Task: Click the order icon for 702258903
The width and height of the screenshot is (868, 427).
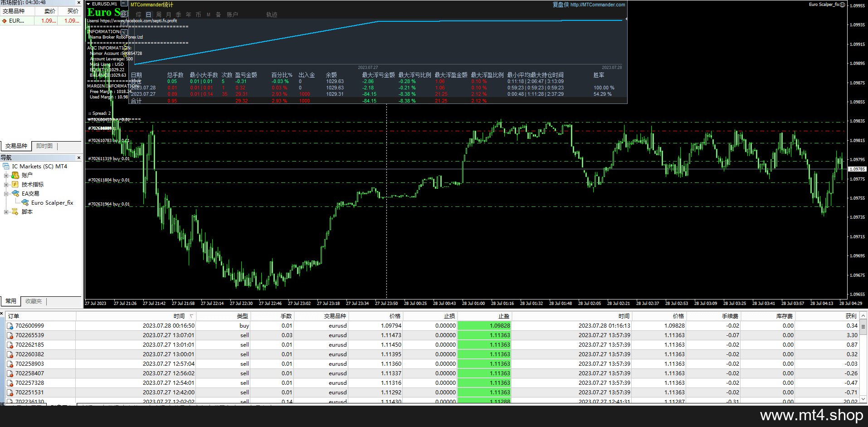Action: pyautogui.click(x=10, y=364)
